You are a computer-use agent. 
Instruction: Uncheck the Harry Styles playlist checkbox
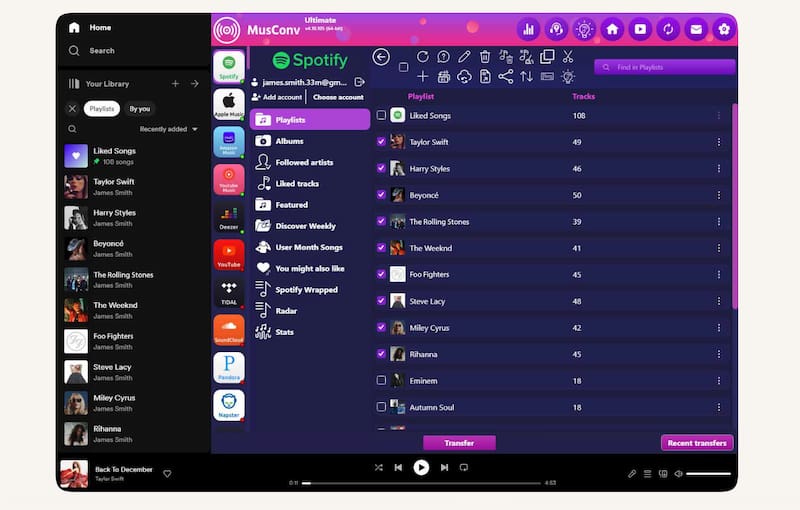381,168
